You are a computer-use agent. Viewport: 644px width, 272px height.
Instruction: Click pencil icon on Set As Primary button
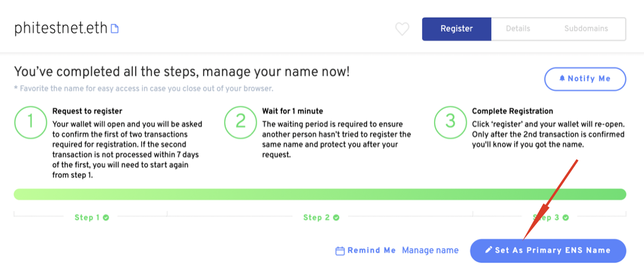click(488, 250)
